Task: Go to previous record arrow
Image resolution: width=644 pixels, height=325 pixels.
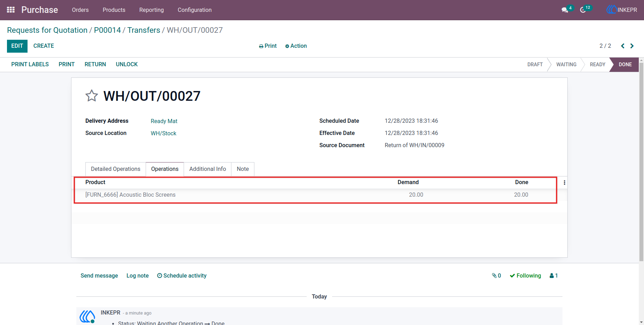Action: click(623, 46)
